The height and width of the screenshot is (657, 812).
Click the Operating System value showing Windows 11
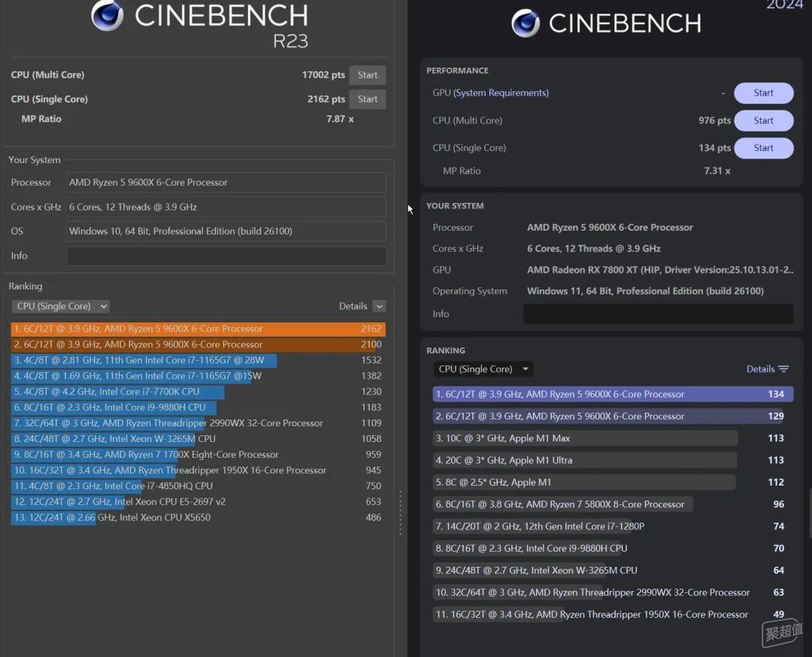click(x=645, y=291)
